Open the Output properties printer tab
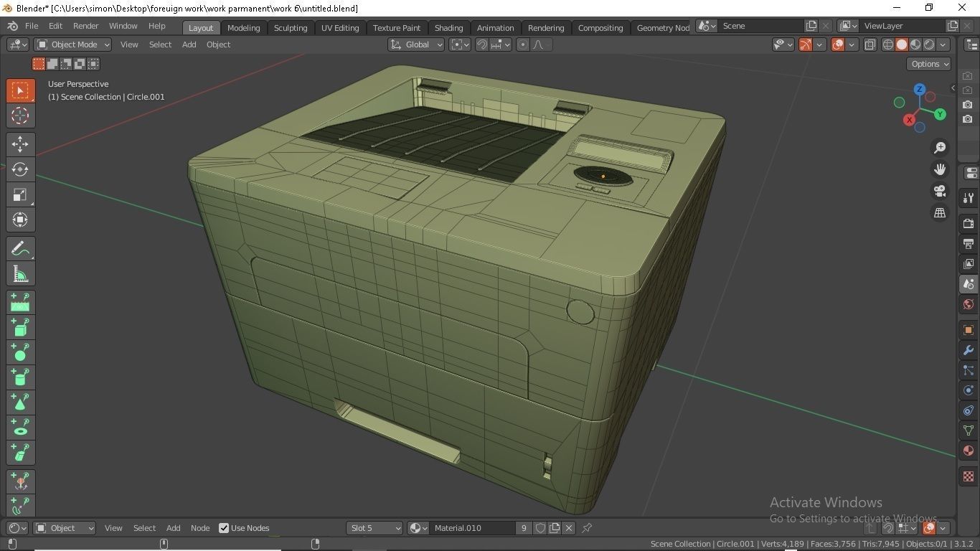This screenshot has height=551, width=980. pos(969,244)
